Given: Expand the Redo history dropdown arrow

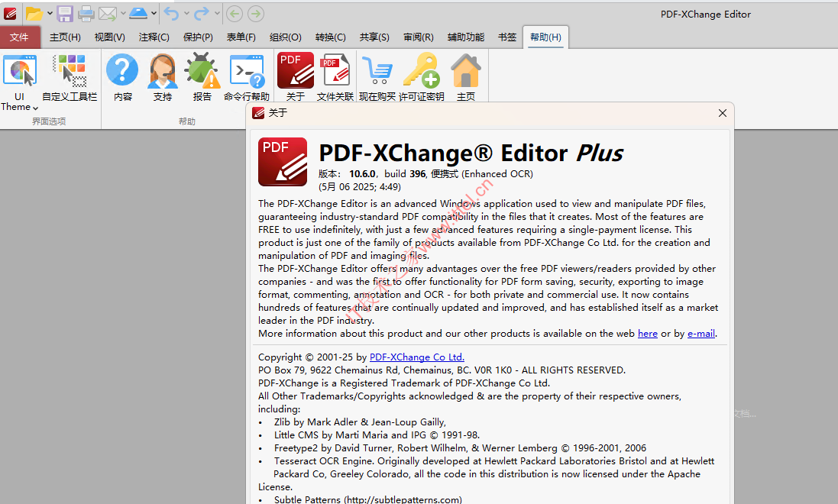Looking at the screenshot, I should click(x=217, y=13).
